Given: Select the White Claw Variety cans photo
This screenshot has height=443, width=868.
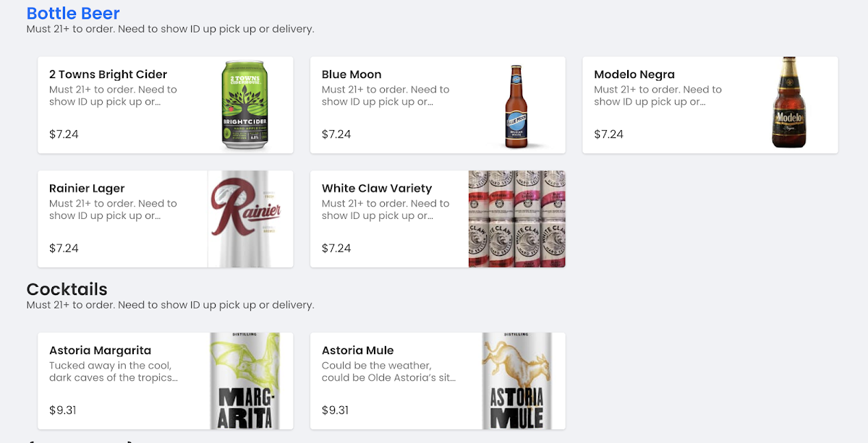Looking at the screenshot, I should point(516,219).
